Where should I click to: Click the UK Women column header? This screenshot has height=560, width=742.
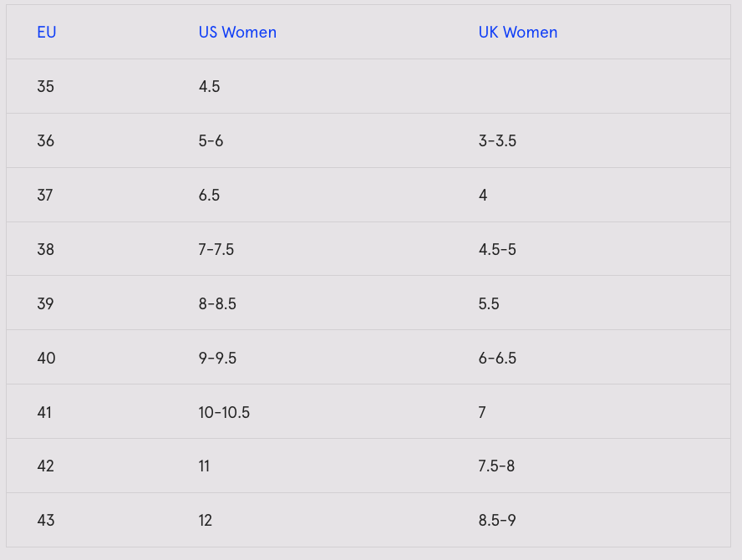click(x=518, y=33)
